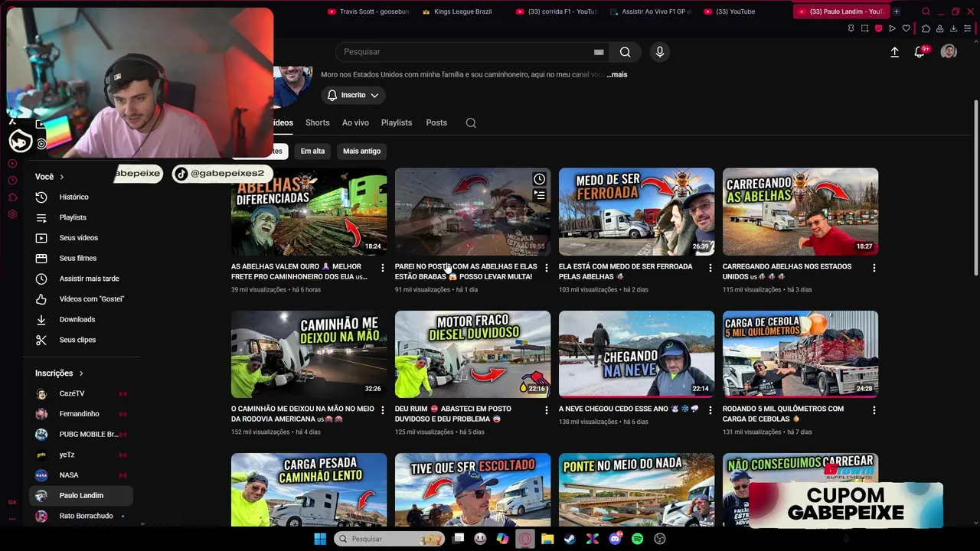The height and width of the screenshot is (551, 980).
Task: Switch to the Shorts channel tab
Action: point(317,122)
